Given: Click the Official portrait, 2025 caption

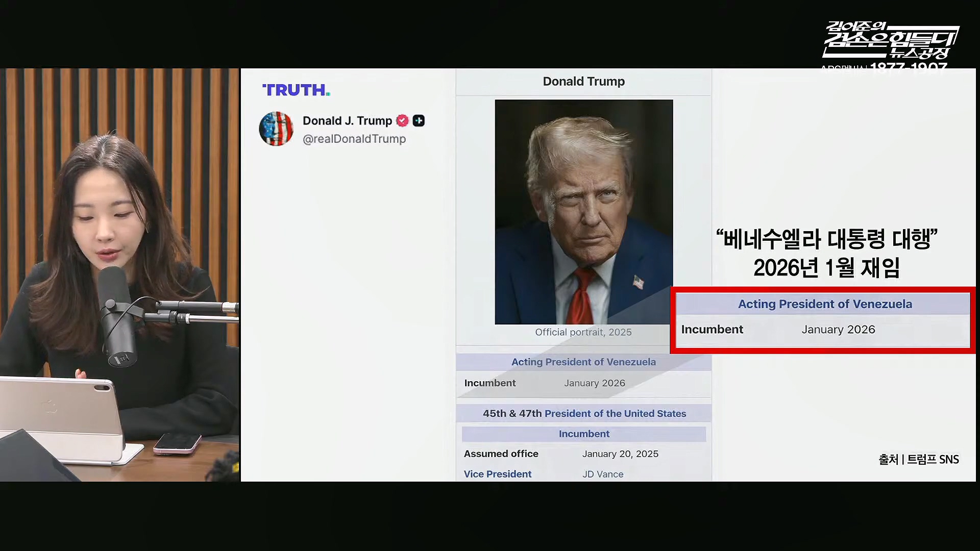Looking at the screenshot, I should [583, 332].
